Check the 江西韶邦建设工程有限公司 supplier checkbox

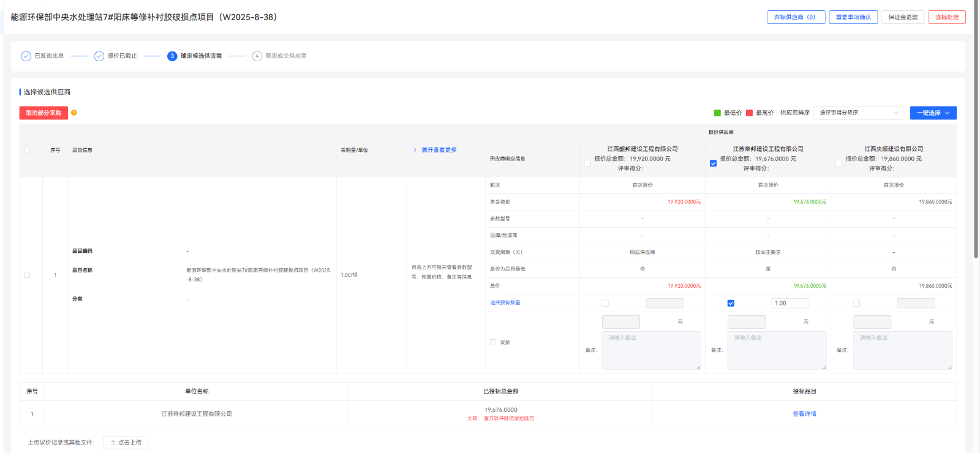click(x=587, y=163)
